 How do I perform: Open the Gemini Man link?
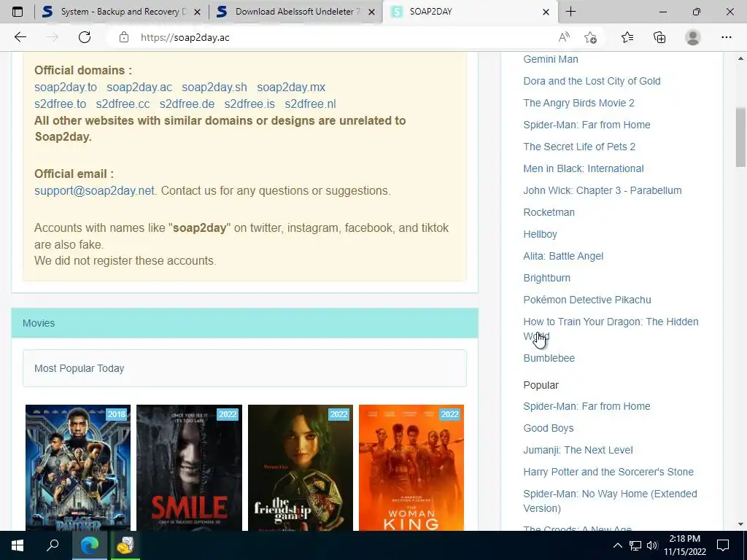(x=551, y=59)
